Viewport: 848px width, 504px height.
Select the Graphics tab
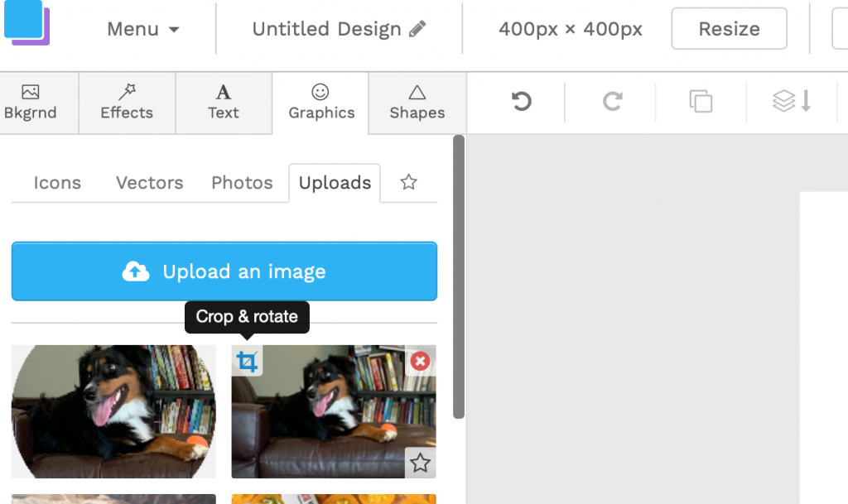tap(321, 103)
